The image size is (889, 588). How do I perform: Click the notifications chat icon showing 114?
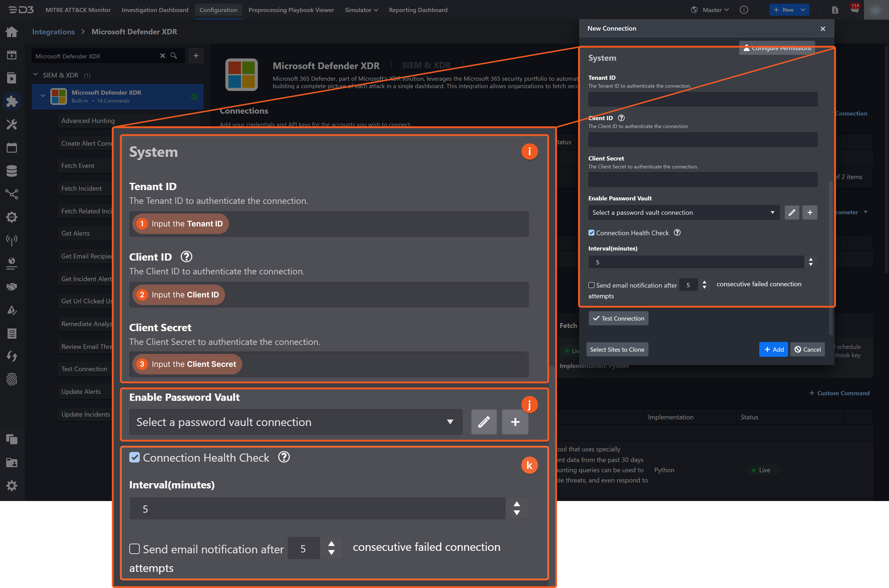pyautogui.click(x=855, y=10)
